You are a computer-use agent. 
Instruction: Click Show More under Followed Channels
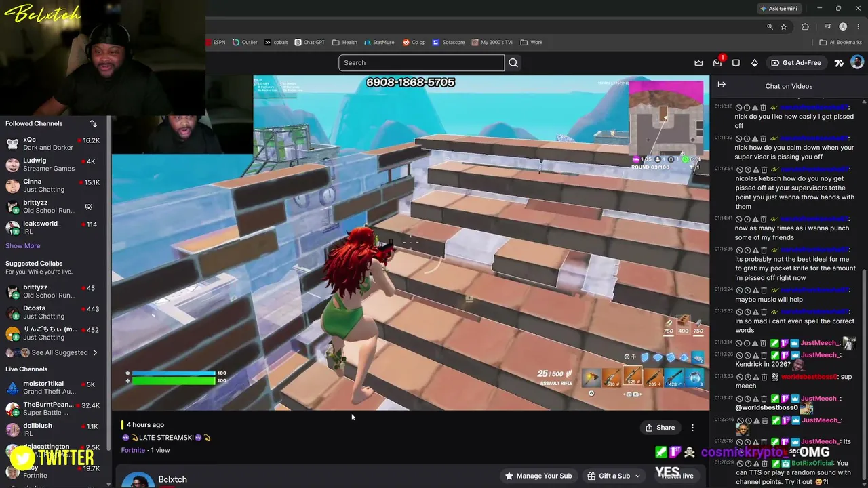(23, 246)
